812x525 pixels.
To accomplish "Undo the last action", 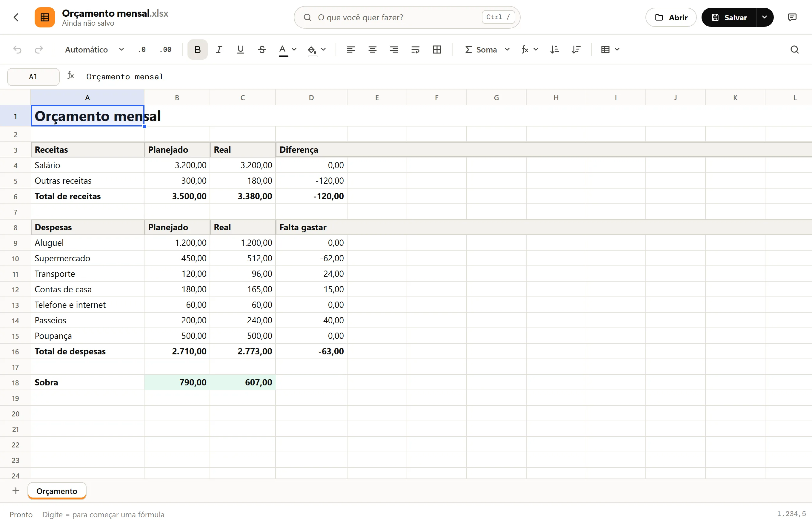I will [17, 50].
